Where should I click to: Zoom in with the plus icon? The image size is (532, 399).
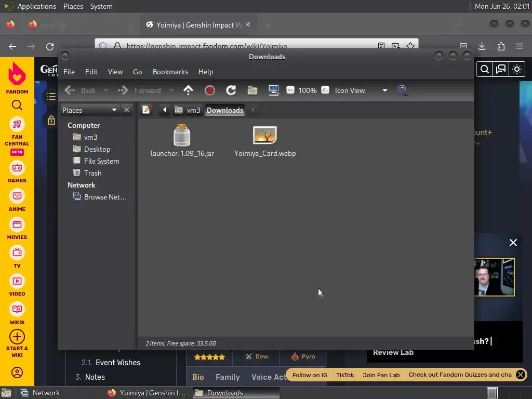(x=325, y=90)
